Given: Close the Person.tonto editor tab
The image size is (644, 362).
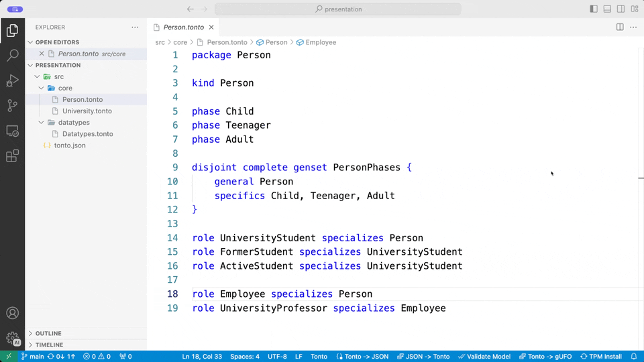Looking at the screenshot, I should [x=211, y=27].
